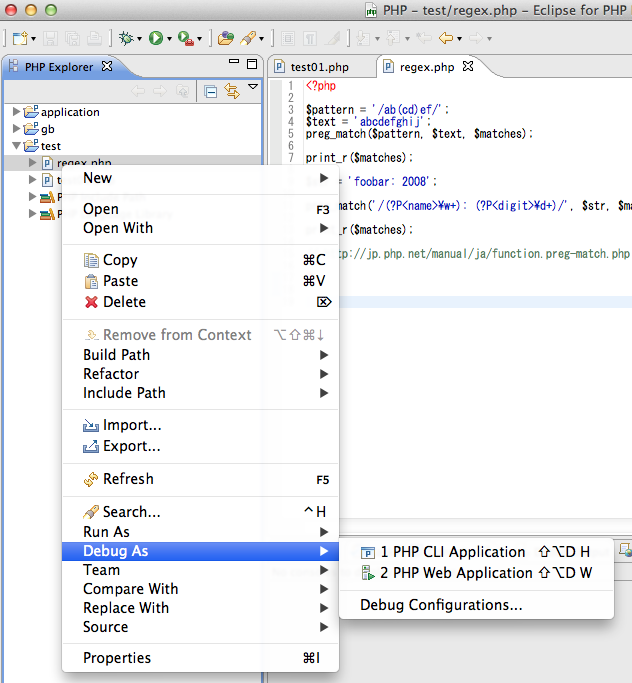This screenshot has width=632, height=683.
Task: Click the Print toolbar icon
Action: pos(94,39)
